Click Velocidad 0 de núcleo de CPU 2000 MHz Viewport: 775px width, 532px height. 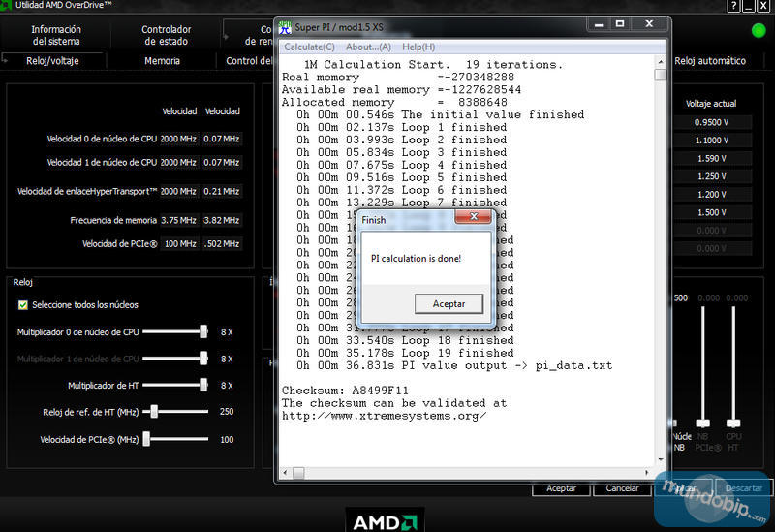coord(178,139)
